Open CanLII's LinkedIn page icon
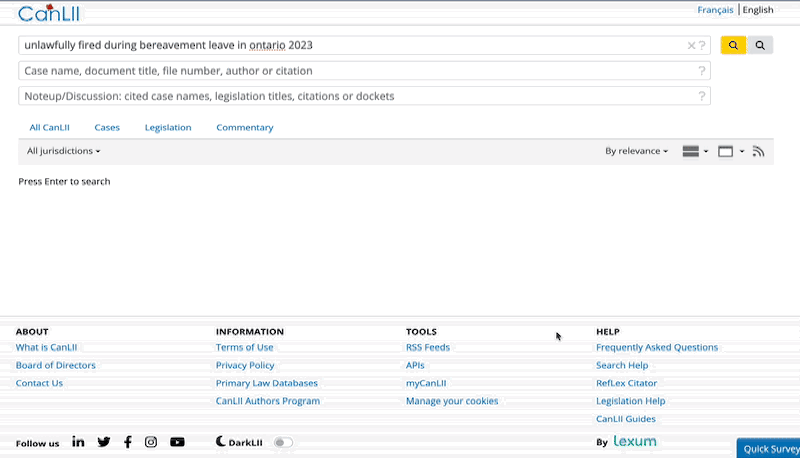The width and height of the screenshot is (800, 458). (78, 442)
